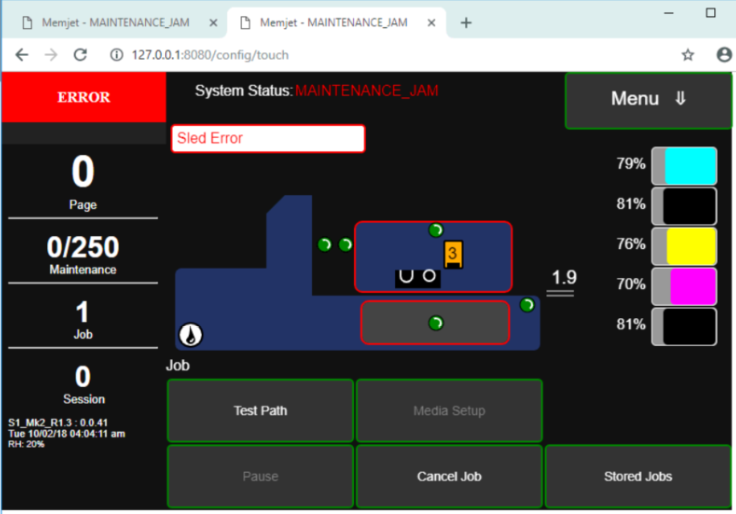Go back to the previous page

click(x=22, y=55)
